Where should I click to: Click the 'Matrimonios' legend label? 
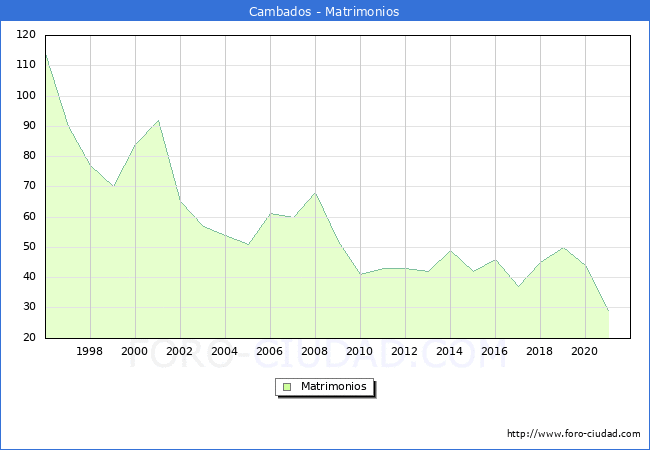[334, 386]
